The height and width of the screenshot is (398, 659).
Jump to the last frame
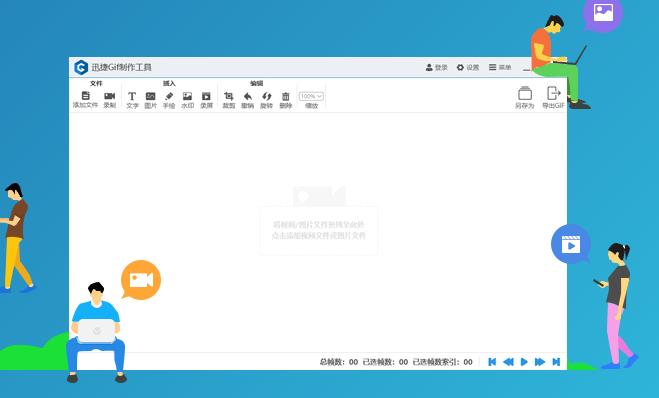tap(556, 362)
